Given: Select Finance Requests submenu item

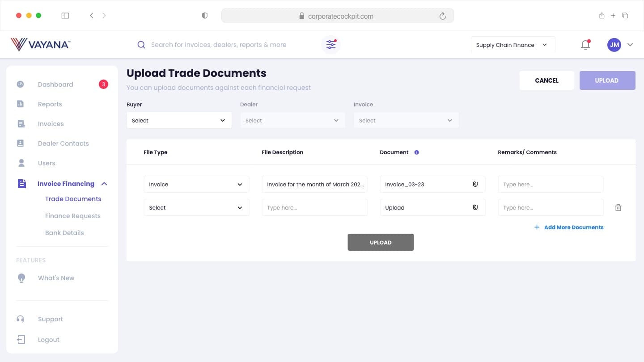Looking at the screenshot, I should point(73,216).
